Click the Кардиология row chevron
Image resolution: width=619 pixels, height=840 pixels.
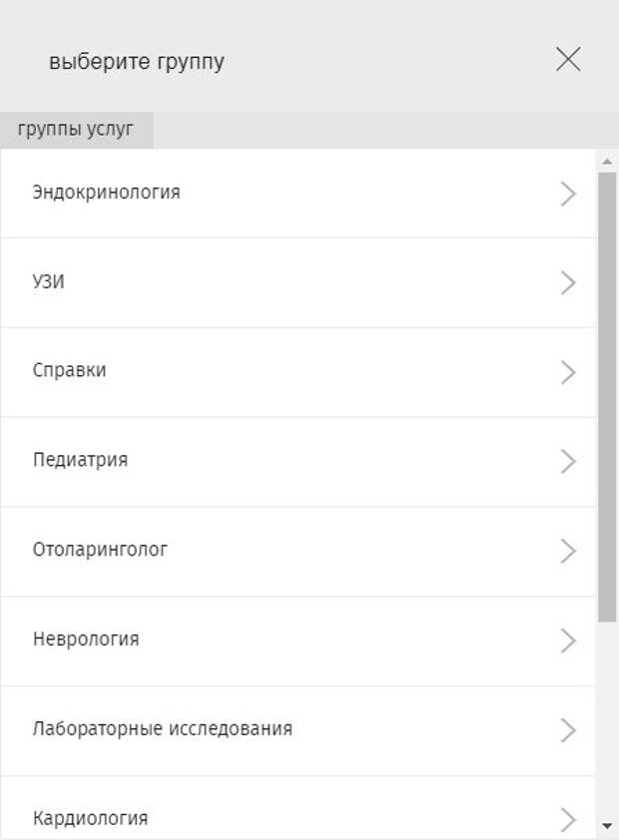(569, 819)
